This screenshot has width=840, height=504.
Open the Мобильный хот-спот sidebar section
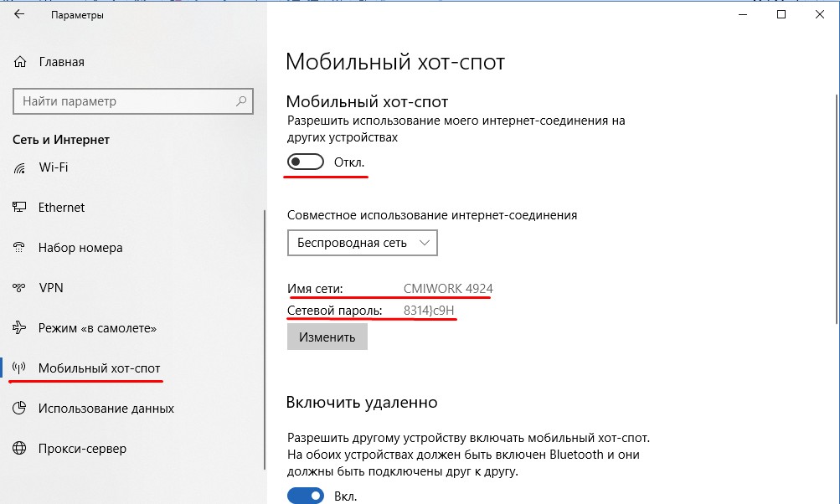point(99,368)
